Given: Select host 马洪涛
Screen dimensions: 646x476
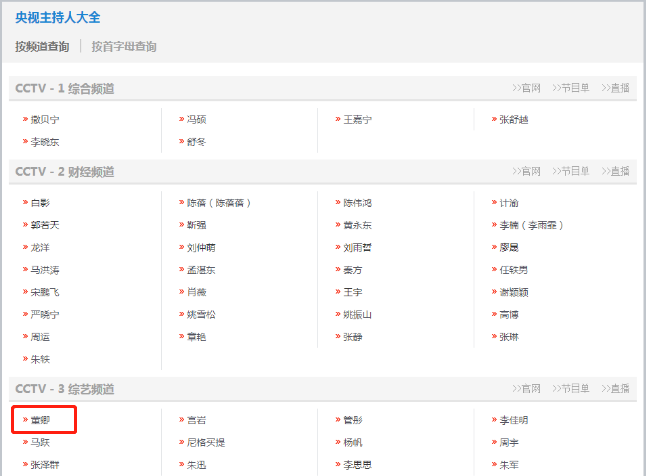Looking at the screenshot, I should coord(45,270).
